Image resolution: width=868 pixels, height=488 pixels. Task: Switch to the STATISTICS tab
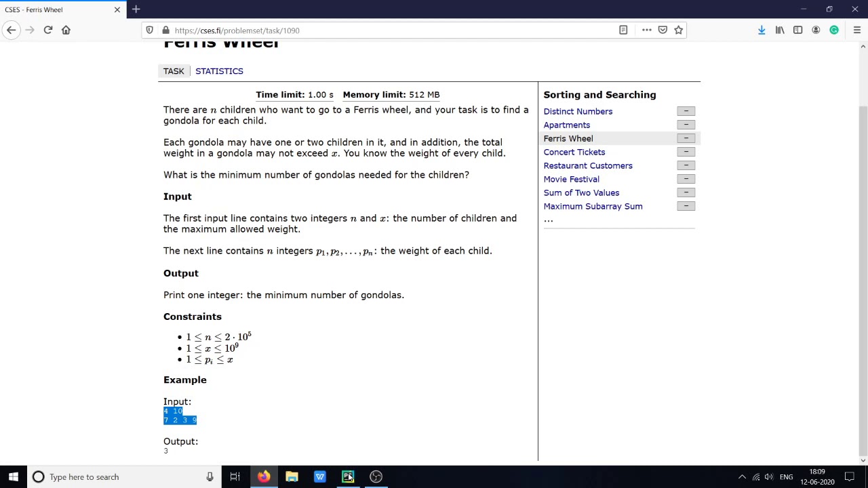[x=219, y=71]
